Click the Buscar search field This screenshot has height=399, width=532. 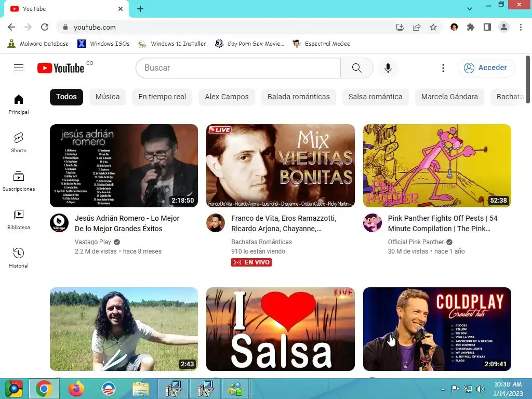[x=238, y=68]
